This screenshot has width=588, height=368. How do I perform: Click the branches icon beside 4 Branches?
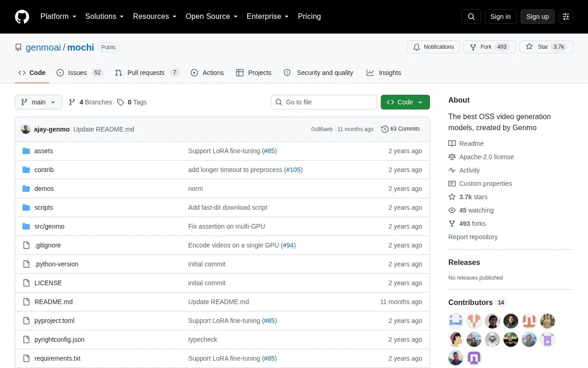[x=72, y=102]
